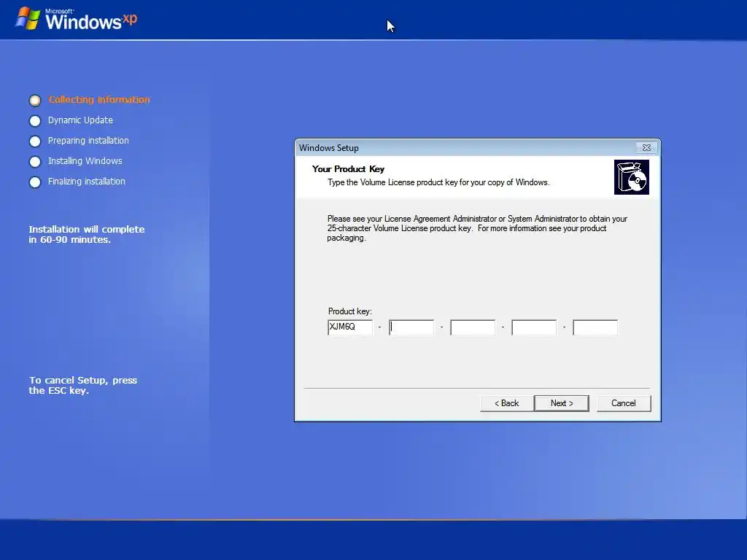Image resolution: width=747 pixels, height=560 pixels.
Task: Click the 'Dynamic Update' step text
Action: click(80, 120)
